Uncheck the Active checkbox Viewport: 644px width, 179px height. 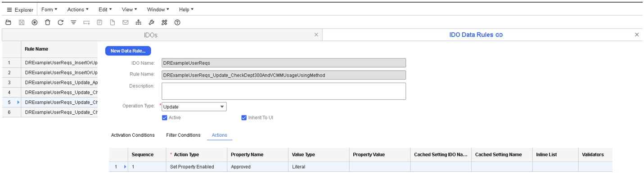click(x=165, y=118)
